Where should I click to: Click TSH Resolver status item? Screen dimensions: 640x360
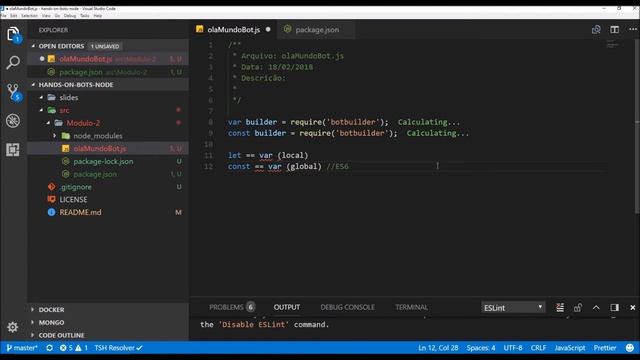pyautogui.click(x=118, y=348)
